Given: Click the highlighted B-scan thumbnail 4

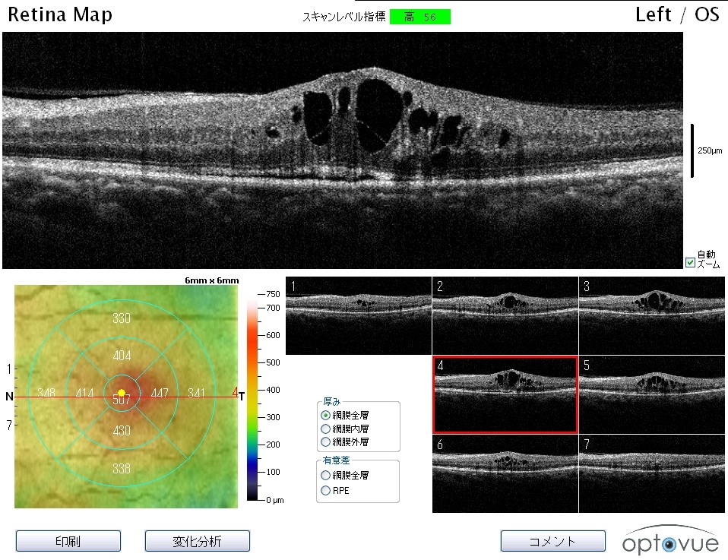Looking at the screenshot, I should [505, 394].
